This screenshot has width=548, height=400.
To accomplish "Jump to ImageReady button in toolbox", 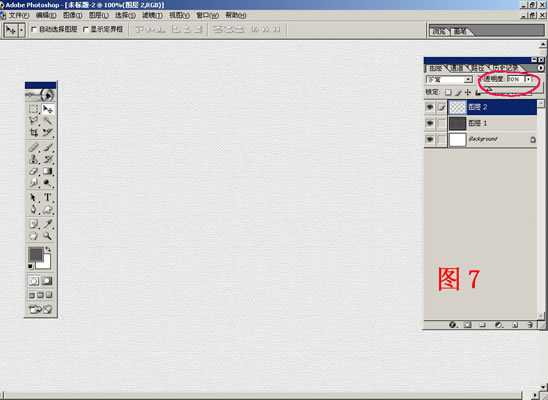I will point(40,309).
